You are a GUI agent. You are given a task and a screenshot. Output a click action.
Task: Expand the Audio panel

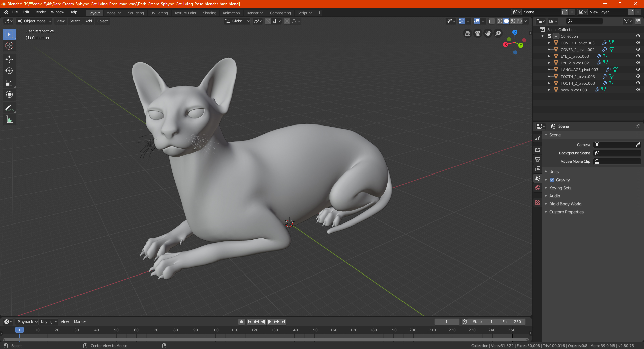554,196
